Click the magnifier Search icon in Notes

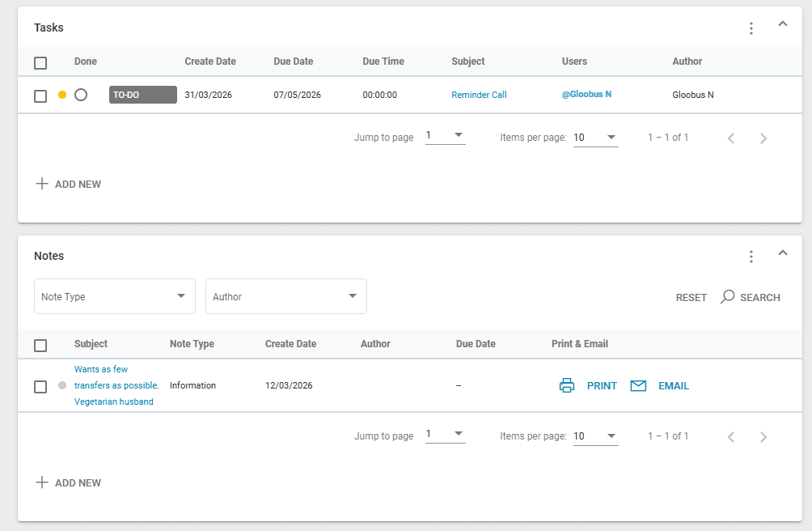(x=727, y=297)
